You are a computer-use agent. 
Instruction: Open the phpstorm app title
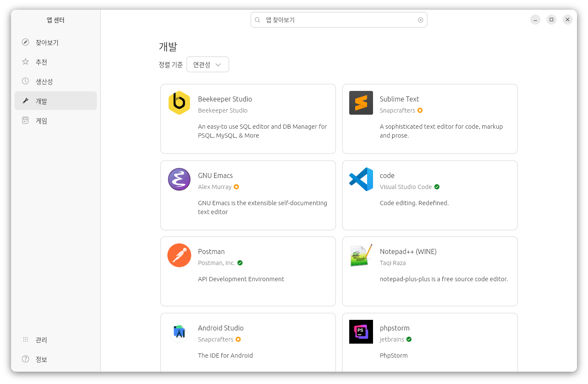point(395,328)
